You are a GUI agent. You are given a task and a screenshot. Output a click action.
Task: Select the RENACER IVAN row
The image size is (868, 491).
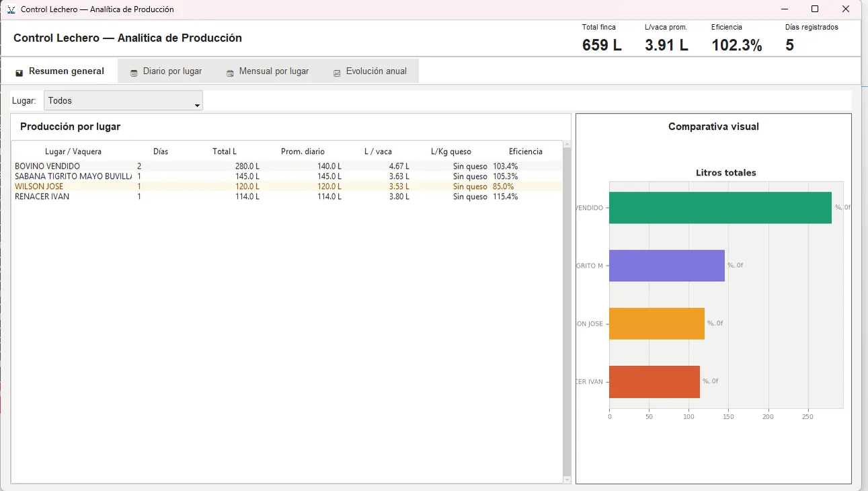(x=287, y=197)
